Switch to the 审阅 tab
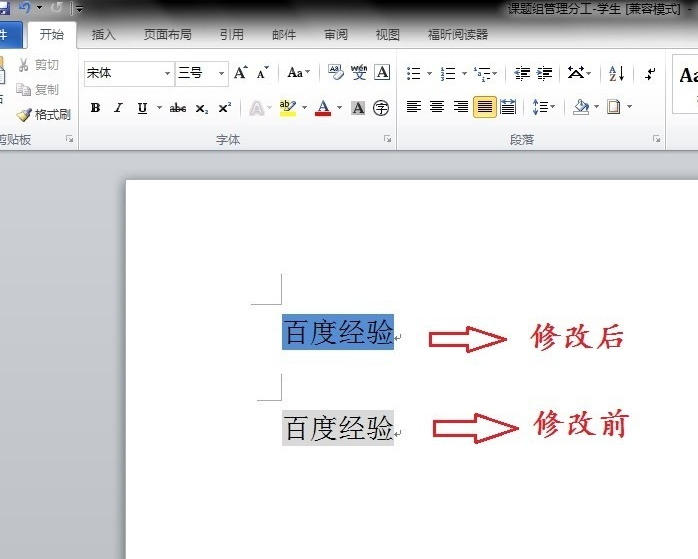The width and height of the screenshot is (698, 559). 336,34
